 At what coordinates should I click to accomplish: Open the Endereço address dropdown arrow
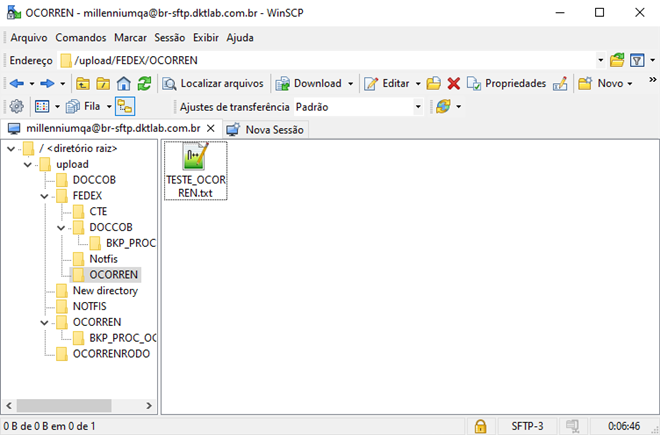tap(600, 60)
